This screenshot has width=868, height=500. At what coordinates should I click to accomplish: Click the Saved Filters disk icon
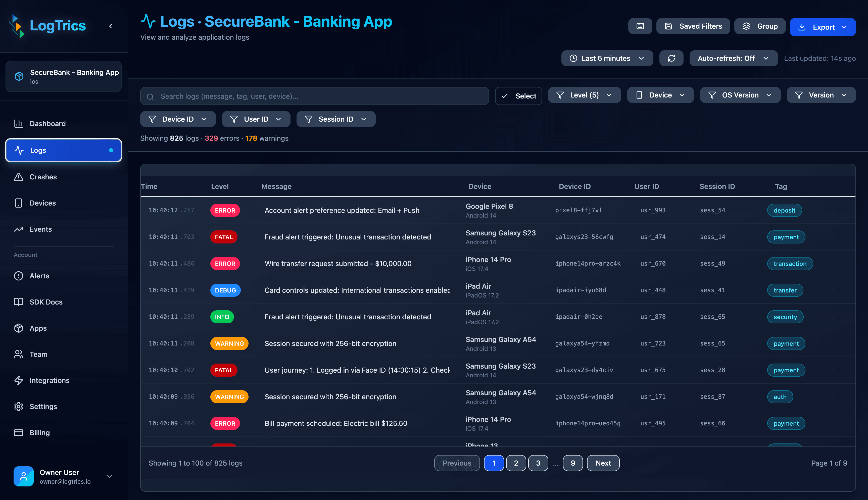click(x=668, y=26)
